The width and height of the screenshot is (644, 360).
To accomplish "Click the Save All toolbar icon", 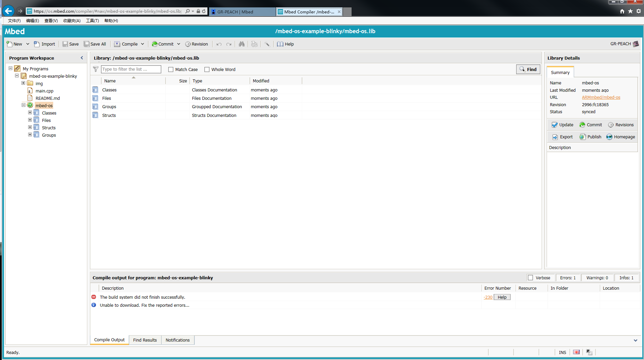I will pos(87,44).
